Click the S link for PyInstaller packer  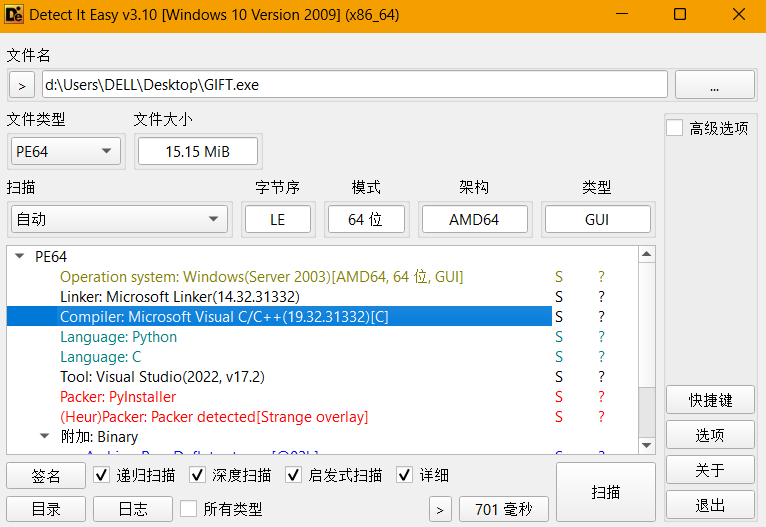[559, 397]
